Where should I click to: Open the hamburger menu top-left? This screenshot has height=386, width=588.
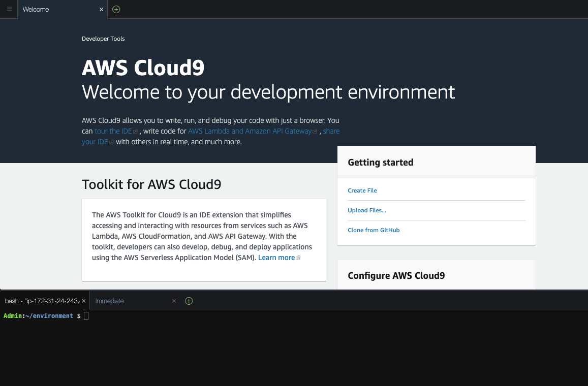pos(9,9)
